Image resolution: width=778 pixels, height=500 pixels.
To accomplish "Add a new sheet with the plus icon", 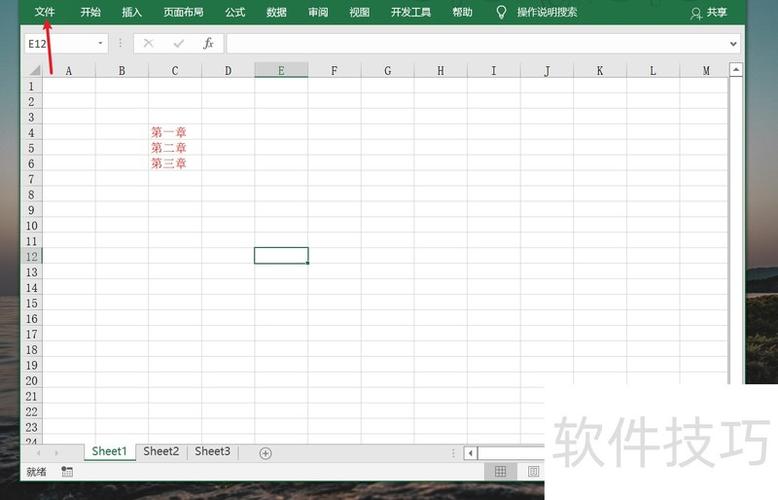I will 265,453.
